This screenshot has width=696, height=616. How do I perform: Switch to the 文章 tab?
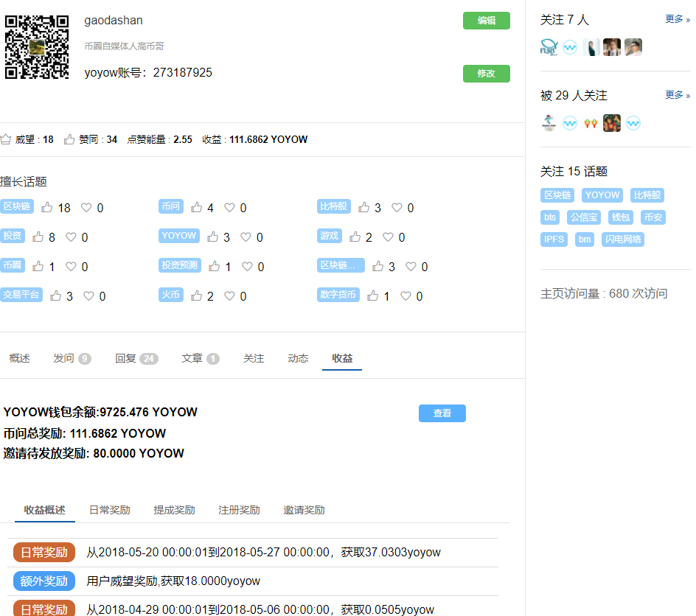[201, 358]
